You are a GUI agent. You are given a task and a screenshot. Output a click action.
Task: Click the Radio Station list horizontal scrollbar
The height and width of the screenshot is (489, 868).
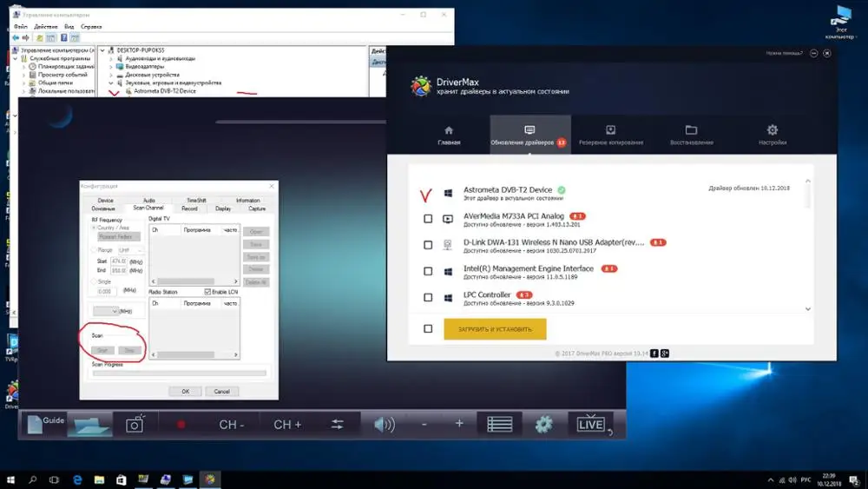(194, 354)
